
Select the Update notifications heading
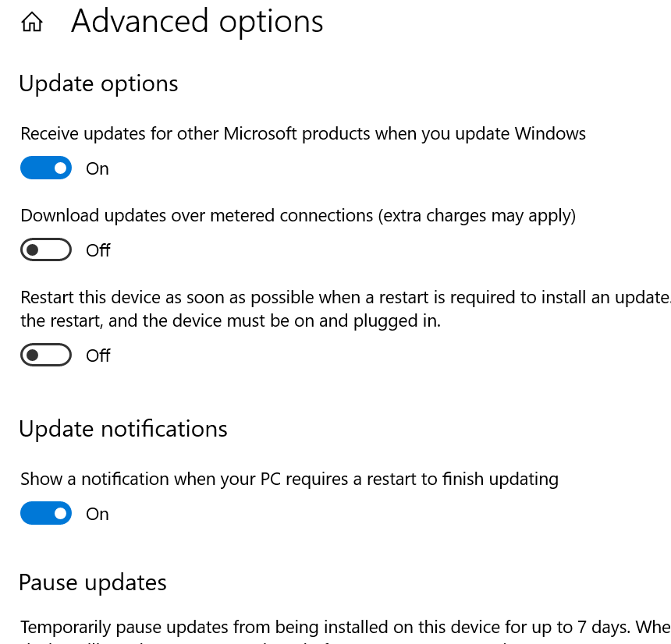coord(122,429)
